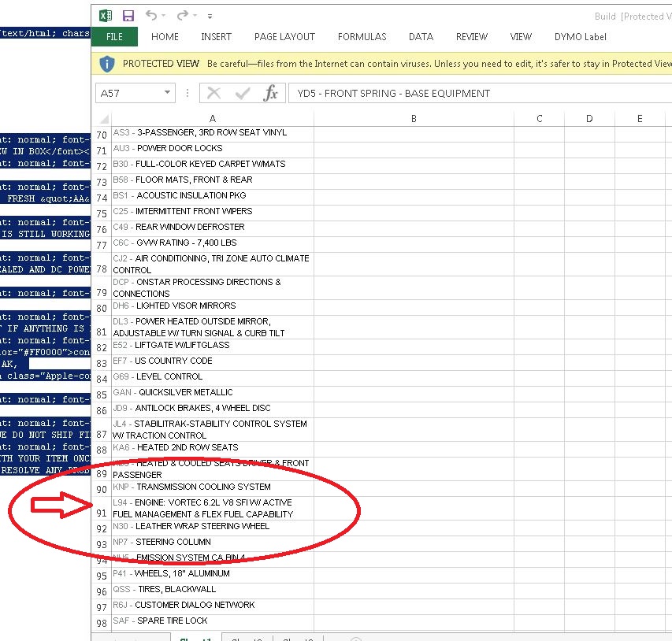Customize Quick Access Toolbar dropdown

point(210,17)
